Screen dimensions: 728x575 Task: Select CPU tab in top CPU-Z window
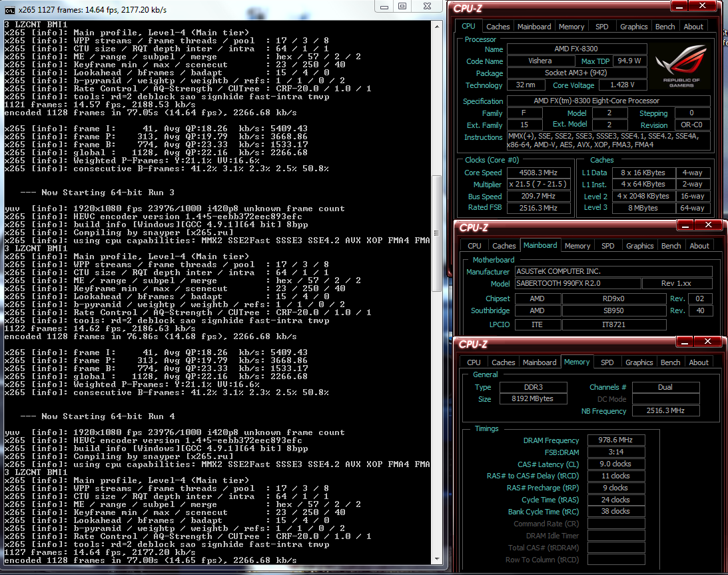tap(468, 27)
